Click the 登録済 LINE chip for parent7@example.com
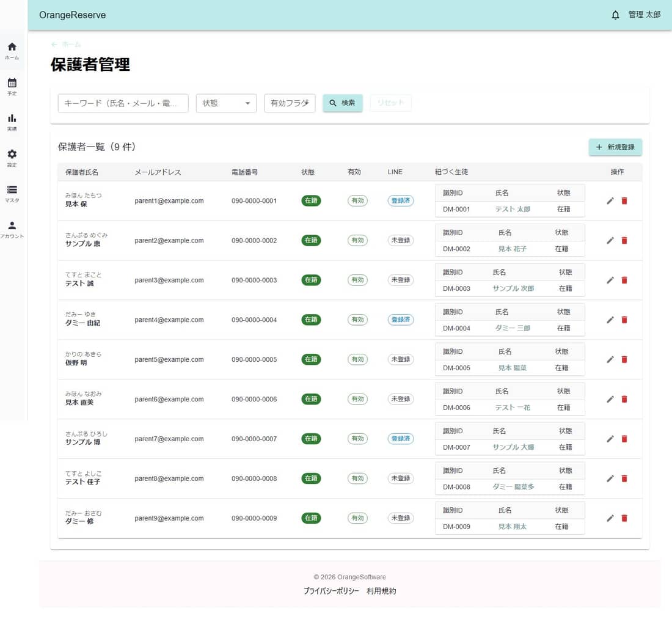Image resolution: width=672 pixels, height=619 pixels. [x=401, y=439]
